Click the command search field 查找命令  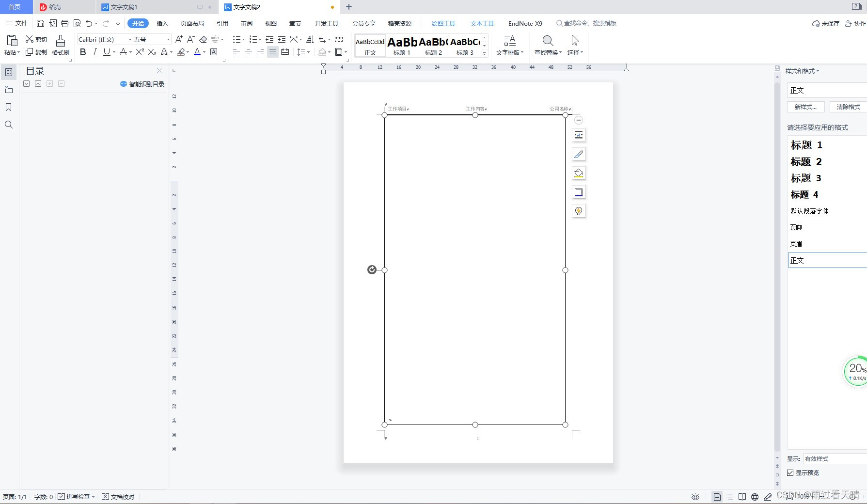(586, 23)
